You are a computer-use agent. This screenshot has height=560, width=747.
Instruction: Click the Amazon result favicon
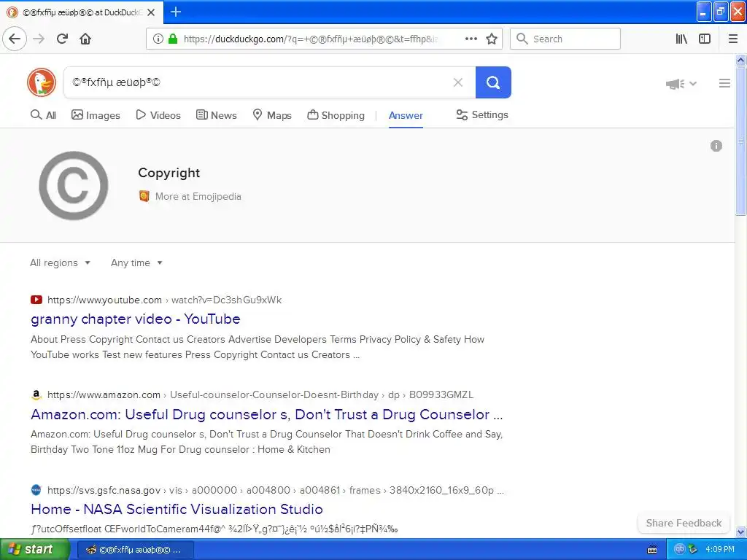(x=36, y=394)
